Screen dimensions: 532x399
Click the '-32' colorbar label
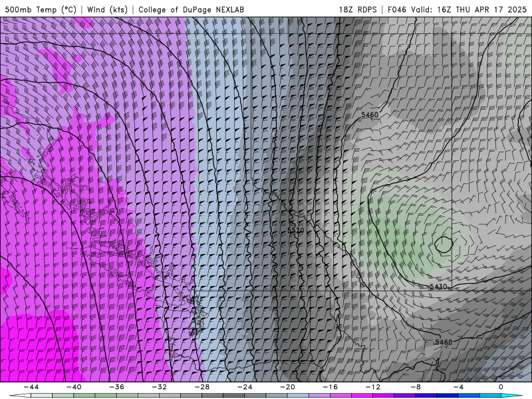click(159, 387)
